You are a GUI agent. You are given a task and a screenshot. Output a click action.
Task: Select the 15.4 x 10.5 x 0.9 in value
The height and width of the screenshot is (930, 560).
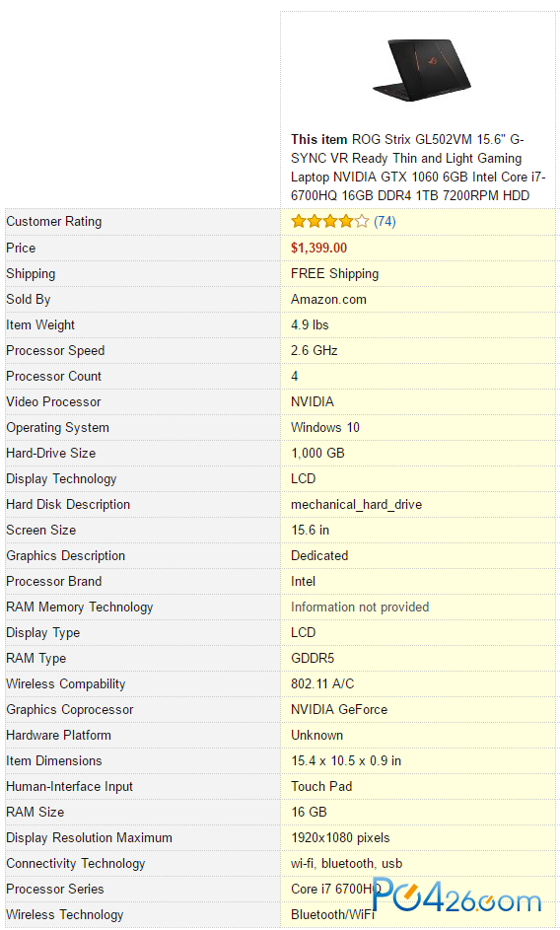[x=346, y=761]
